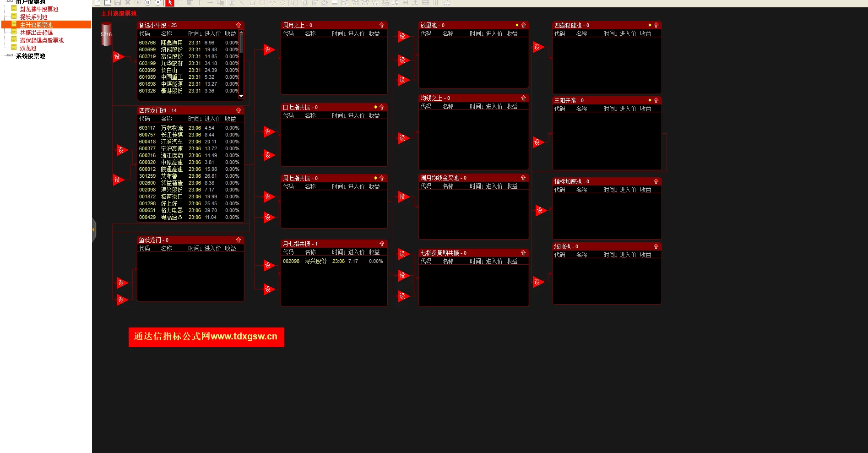The height and width of the screenshot is (453, 868).
Task: Click the red up-arrow on 周月之上 panel
Action: click(382, 25)
